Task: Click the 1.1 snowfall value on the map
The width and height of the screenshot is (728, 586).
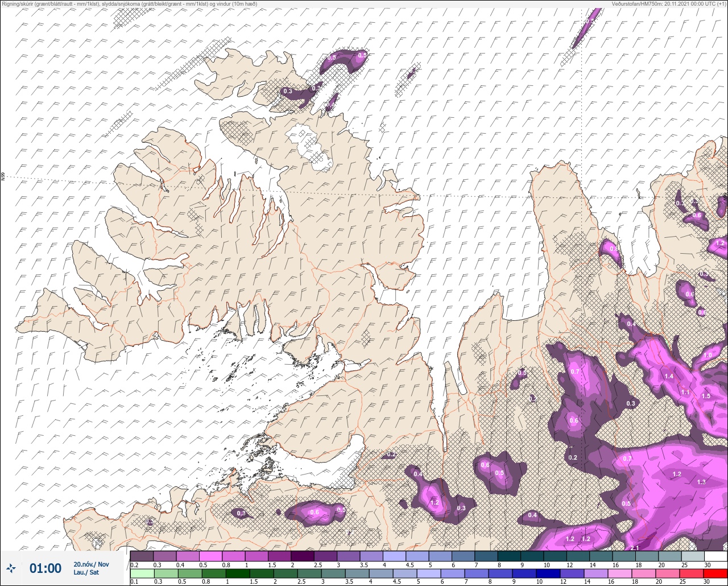Action: (685, 392)
